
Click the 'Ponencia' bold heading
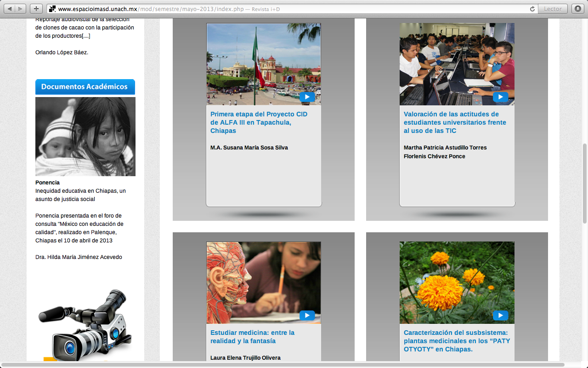pos(47,183)
